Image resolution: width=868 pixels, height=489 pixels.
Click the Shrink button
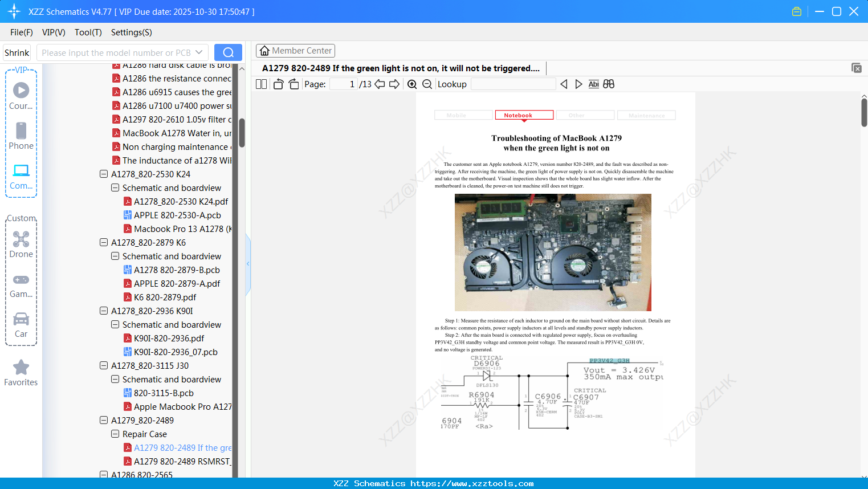click(x=17, y=52)
